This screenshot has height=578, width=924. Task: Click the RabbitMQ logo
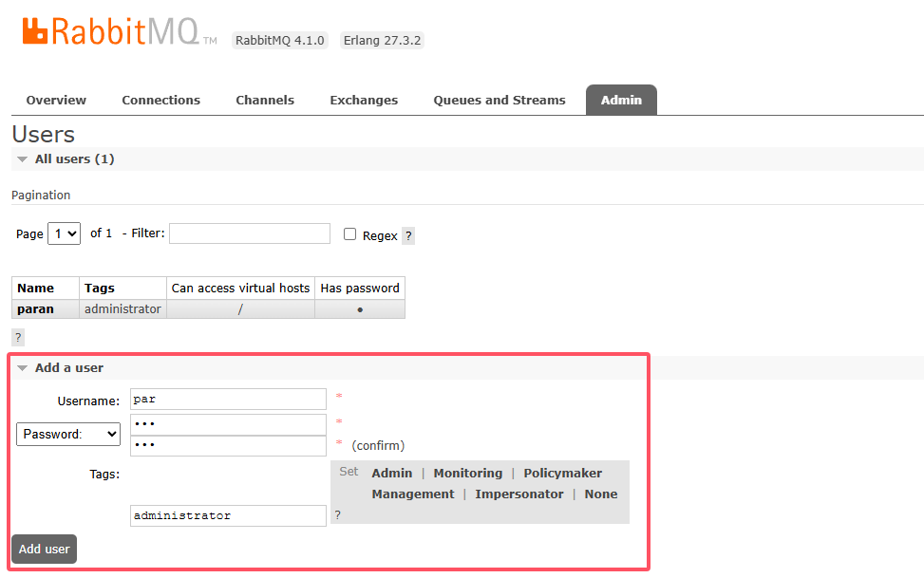click(120, 32)
